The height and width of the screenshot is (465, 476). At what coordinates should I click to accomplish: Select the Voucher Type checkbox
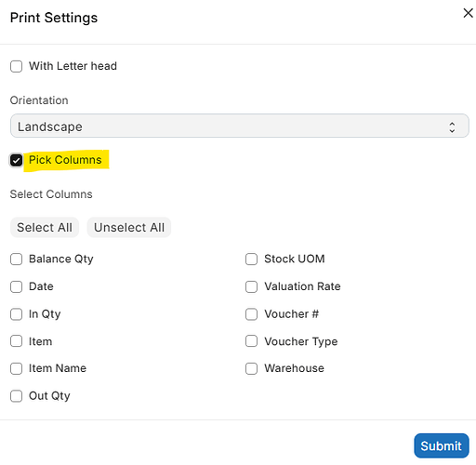(251, 341)
